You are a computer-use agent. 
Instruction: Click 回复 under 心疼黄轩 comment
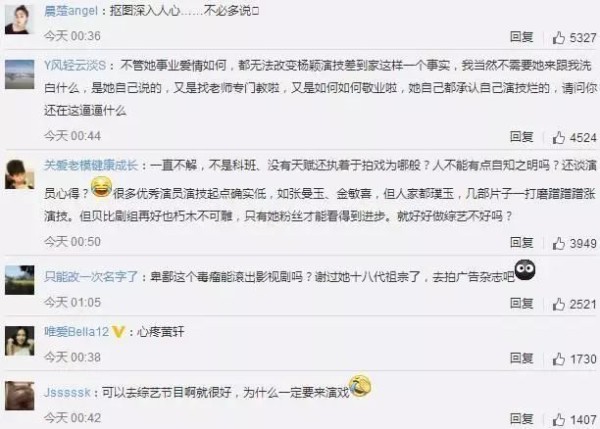[x=522, y=358]
